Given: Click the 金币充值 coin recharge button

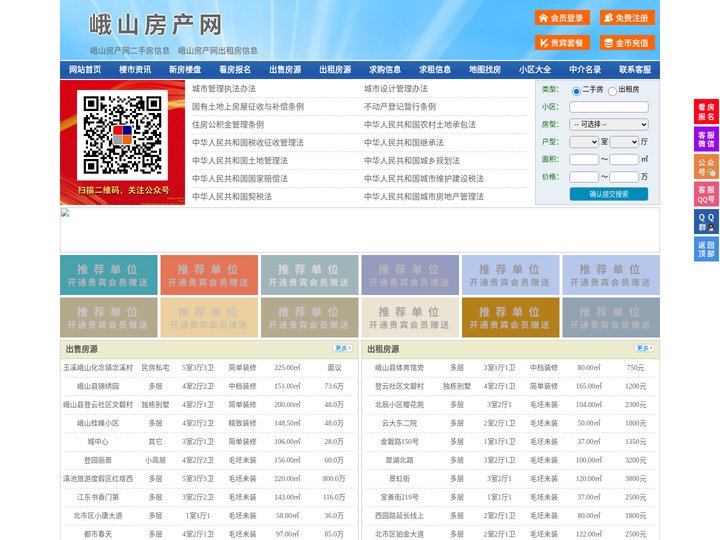Looking at the screenshot, I should coord(627,43).
